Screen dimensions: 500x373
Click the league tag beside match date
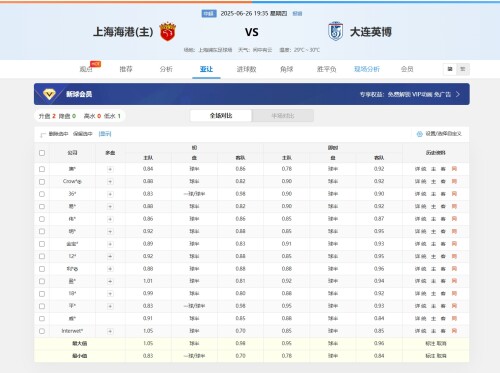(x=209, y=13)
